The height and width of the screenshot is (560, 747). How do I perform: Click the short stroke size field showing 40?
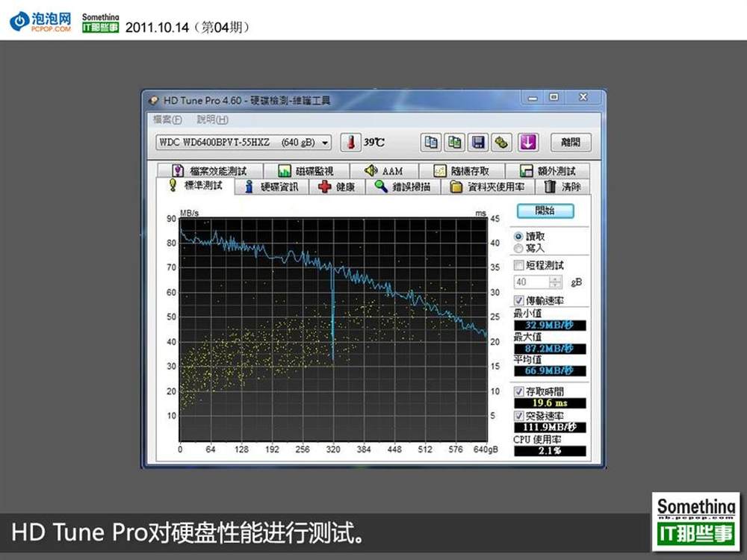pyautogui.click(x=532, y=282)
